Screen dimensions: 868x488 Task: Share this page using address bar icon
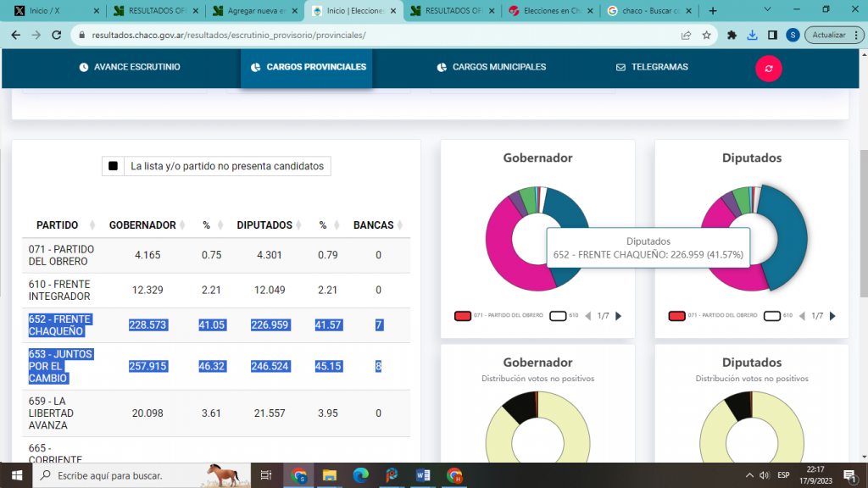[x=686, y=36]
